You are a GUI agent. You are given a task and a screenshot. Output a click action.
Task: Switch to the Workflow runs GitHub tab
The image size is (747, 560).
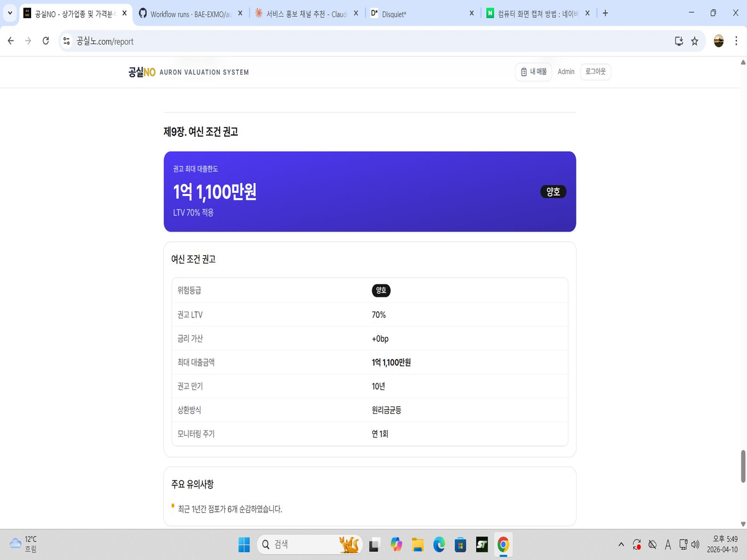(x=186, y=13)
